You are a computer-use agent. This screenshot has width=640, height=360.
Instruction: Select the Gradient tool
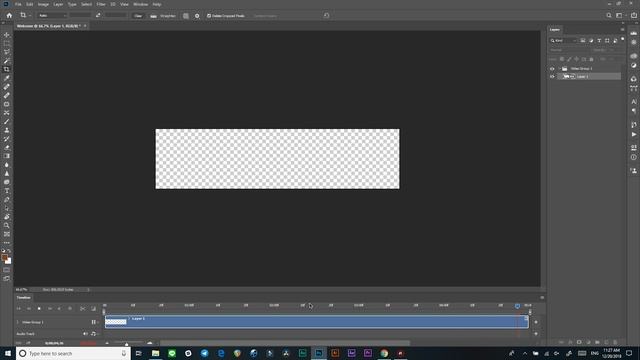(7, 156)
